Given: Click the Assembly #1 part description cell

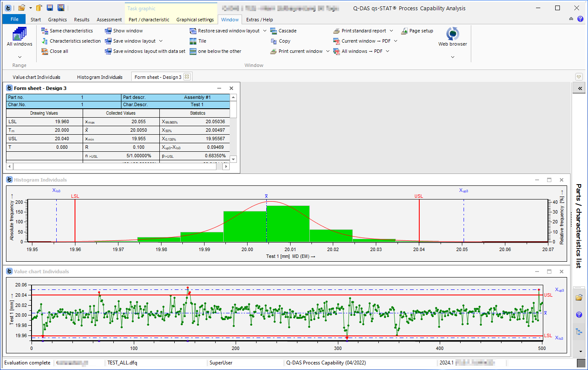Looking at the screenshot, I should (197, 97).
